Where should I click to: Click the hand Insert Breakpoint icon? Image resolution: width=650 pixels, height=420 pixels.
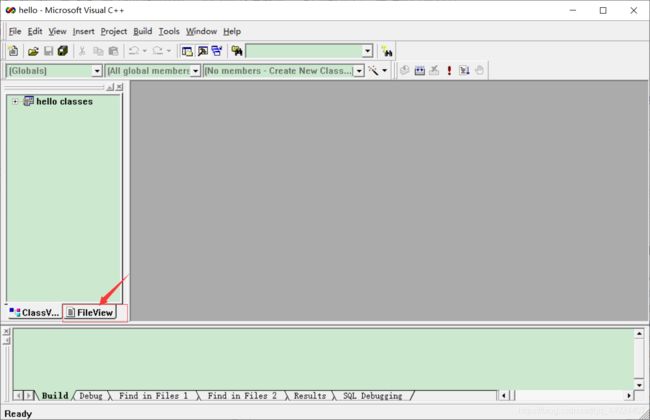pyautogui.click(x=479, y=70)
